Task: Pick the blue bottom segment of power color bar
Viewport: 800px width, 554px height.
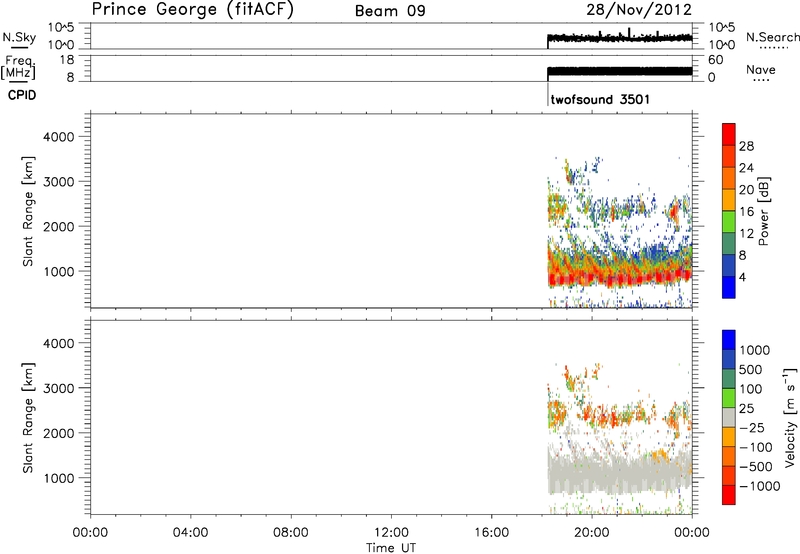Action: (729, 287)
